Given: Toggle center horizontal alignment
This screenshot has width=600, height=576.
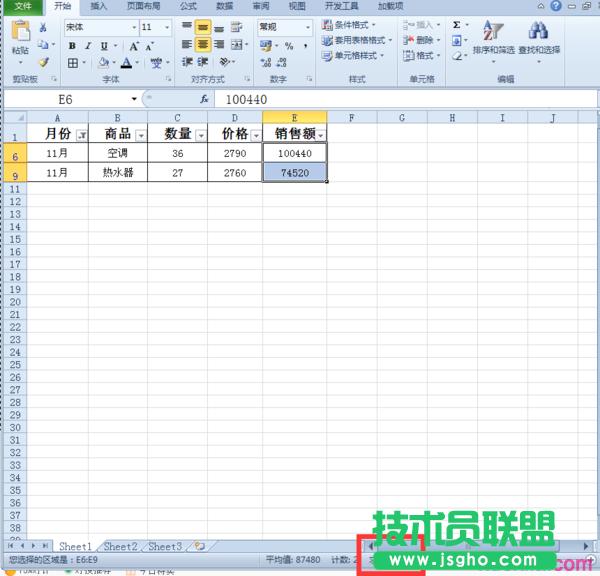Looking at the screenshot, I should point(204,46).
